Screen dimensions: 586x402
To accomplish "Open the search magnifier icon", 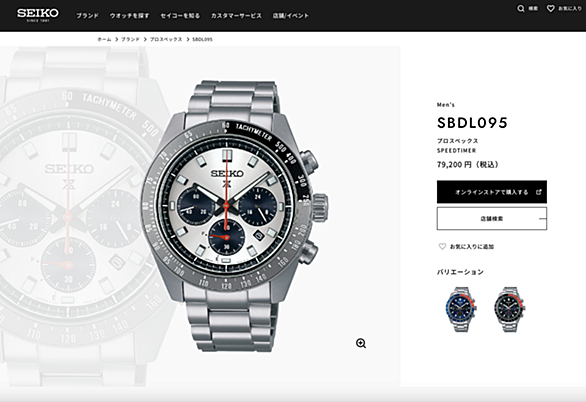I will (521, 8).
